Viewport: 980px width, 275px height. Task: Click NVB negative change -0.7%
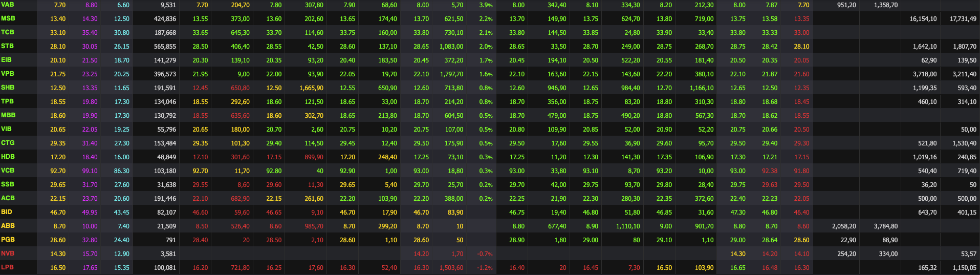click(x=485, y=254)
